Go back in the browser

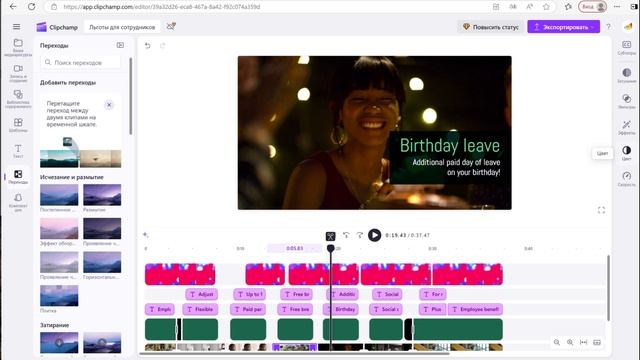tap(13, 7)
